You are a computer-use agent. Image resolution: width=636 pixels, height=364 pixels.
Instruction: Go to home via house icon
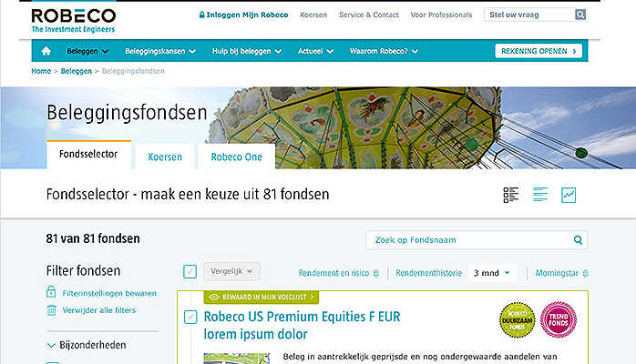coord(46,51)
